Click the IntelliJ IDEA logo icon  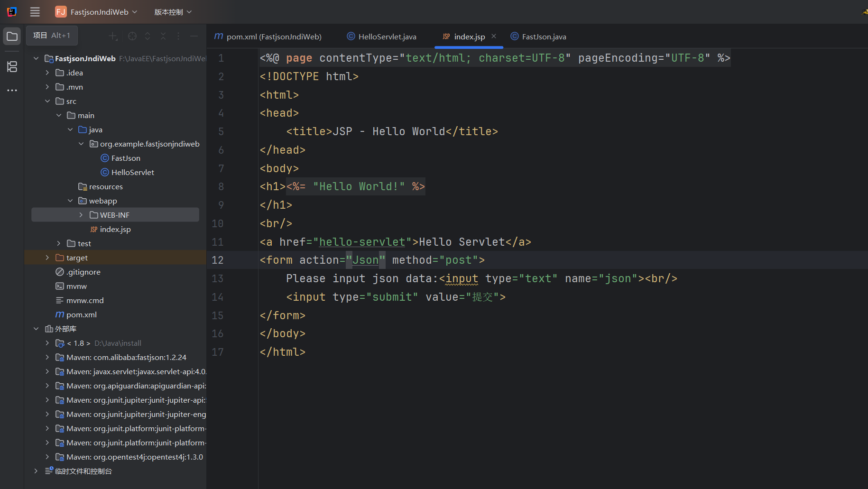[12, 12]
